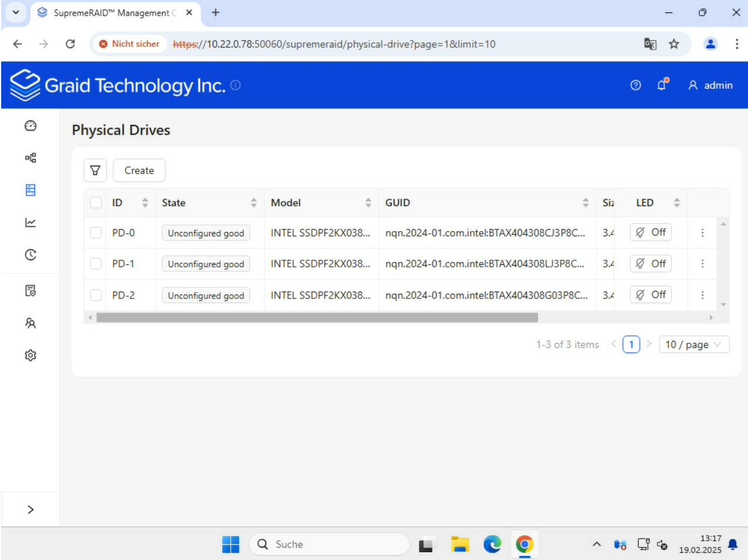The height and width of the screenshot is (560, 748).
Task: Open the admin user menu
Action: click(x=710, y=85)
